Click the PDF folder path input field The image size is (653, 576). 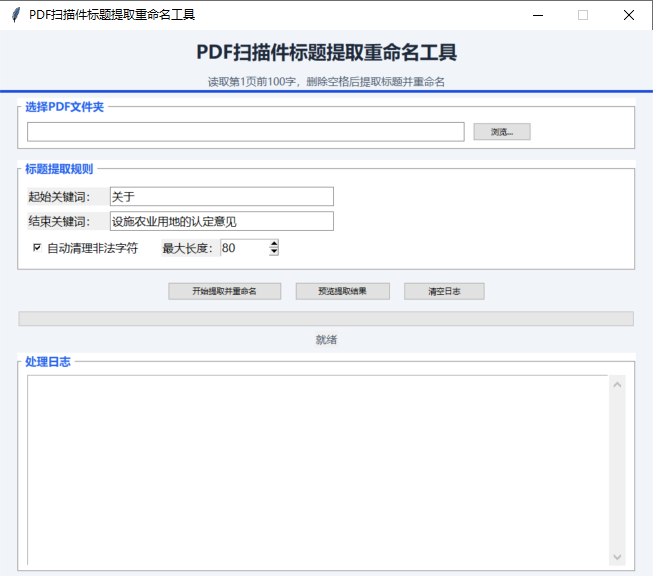pyautogui.click(x=246, y=132)
